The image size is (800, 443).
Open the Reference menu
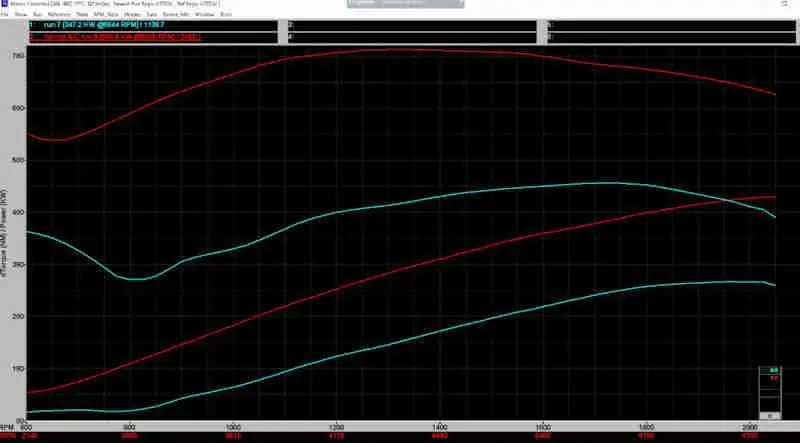point(59,14)
